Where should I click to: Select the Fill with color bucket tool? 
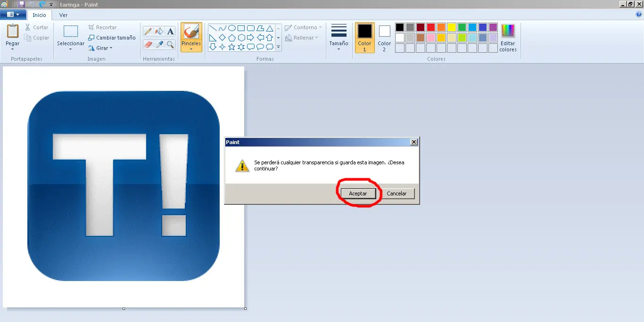point(159,32)
